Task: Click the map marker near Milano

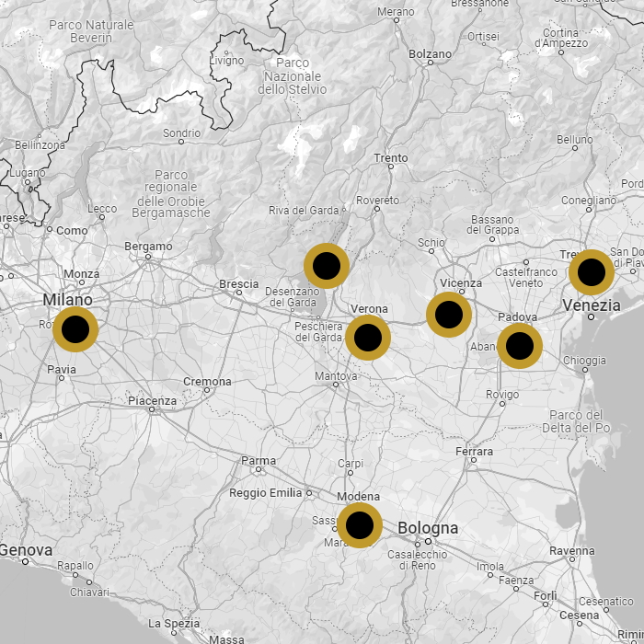Action: click(x=75, y=328)
